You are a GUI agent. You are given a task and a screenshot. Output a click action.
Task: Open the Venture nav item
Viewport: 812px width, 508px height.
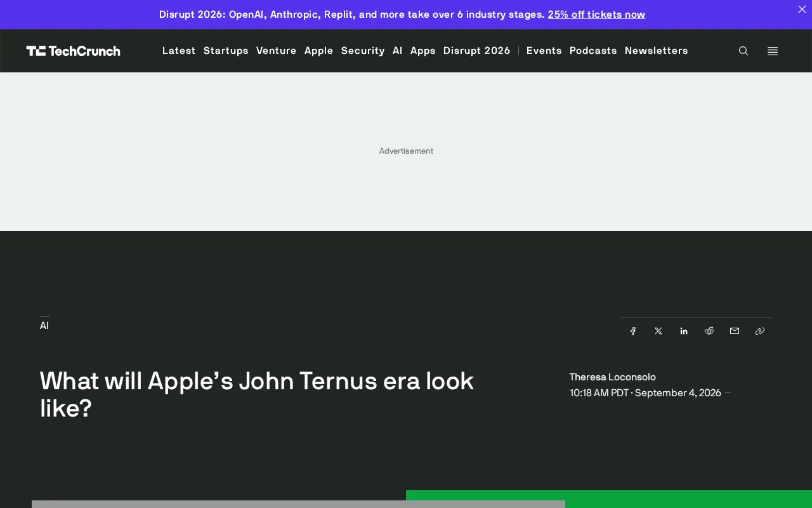277,51
